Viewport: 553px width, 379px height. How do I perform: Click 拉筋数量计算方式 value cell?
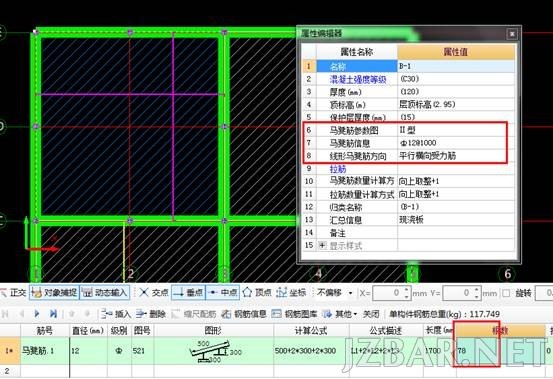(456, 194)
